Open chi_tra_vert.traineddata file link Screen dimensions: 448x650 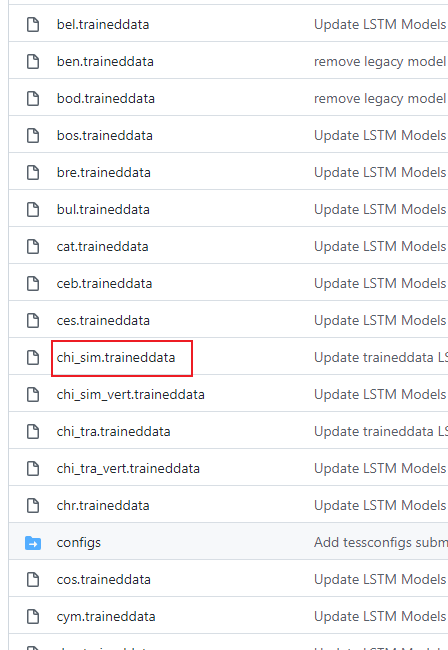(128, 468)
